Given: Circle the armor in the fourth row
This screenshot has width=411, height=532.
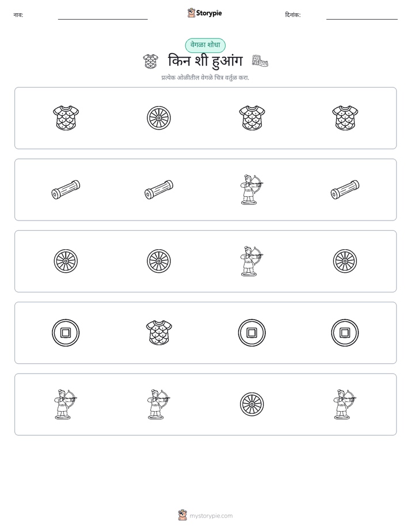Looking at the screenshot, I should pyautogui.click(x=159, y=333).
